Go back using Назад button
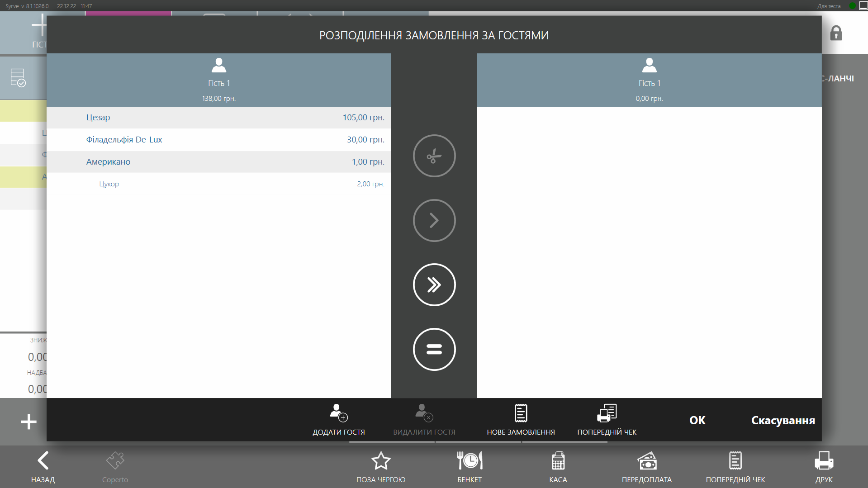 click(x=43, y=467)
